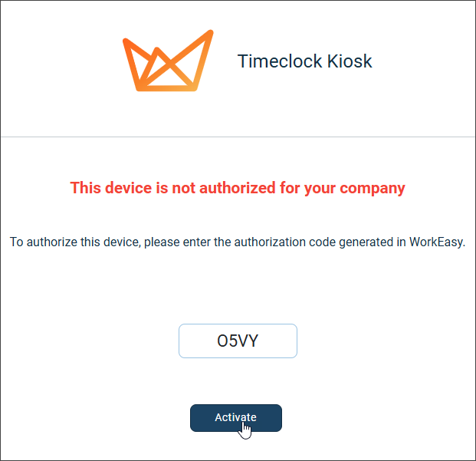Click the Activate button

click(236, 417)
